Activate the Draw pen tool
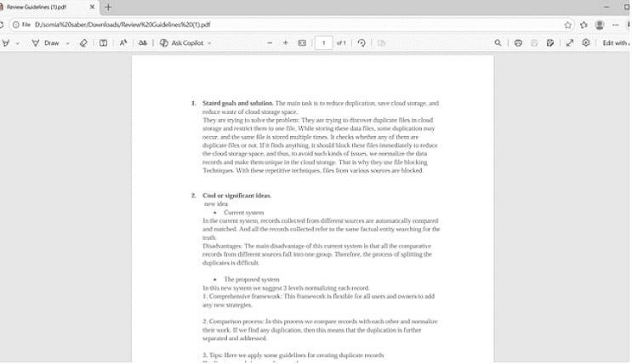632x364 pixels. (46, 43)
